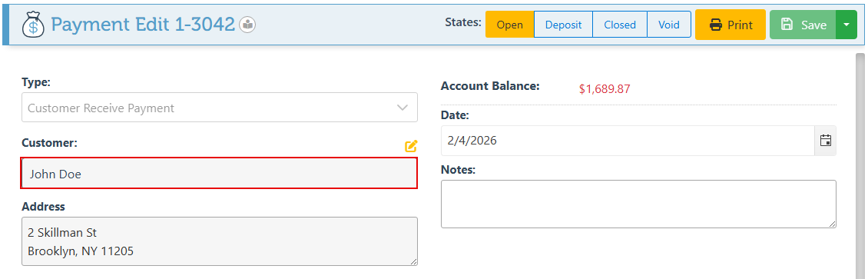
Task: Click the Account Balance label
Action: tap(490, 86)
